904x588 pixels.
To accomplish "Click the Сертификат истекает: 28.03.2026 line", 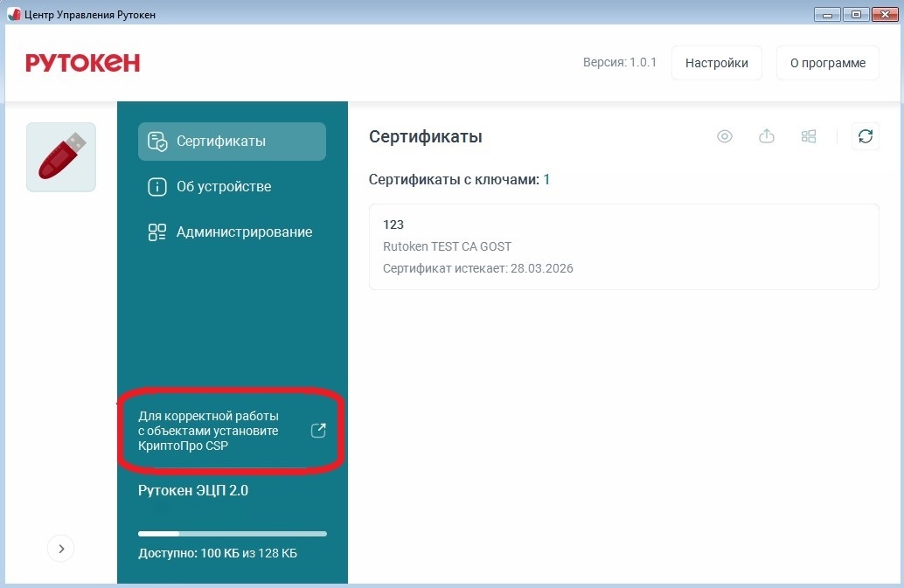I will [478, 268].
